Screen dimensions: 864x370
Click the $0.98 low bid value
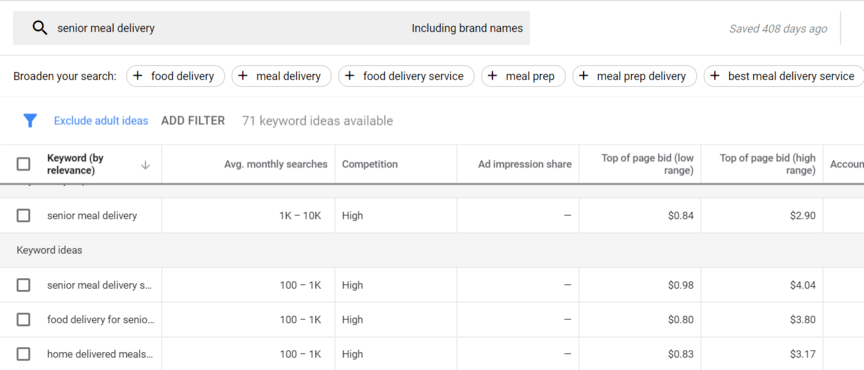click(x=681, y=285)
